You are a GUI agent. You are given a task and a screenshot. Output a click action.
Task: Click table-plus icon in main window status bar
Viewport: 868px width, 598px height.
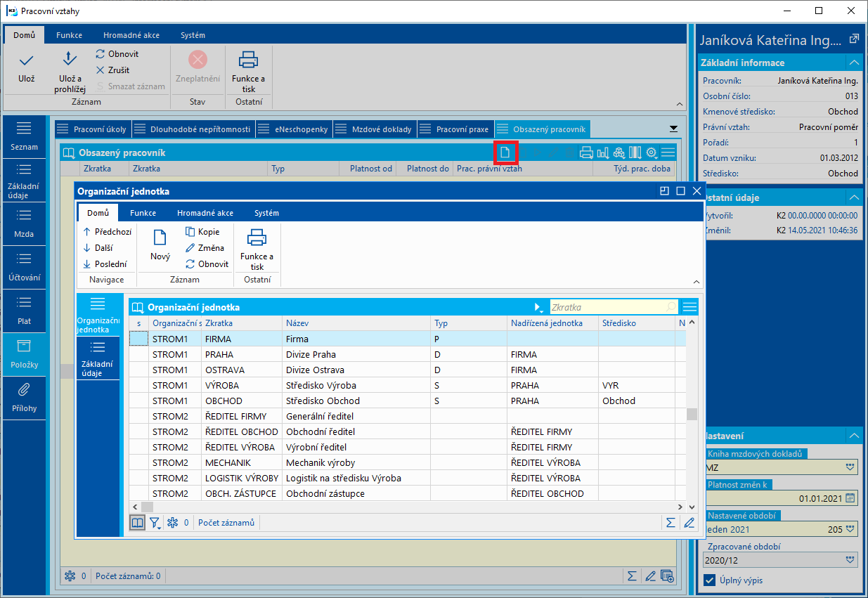tap(668, 576)
